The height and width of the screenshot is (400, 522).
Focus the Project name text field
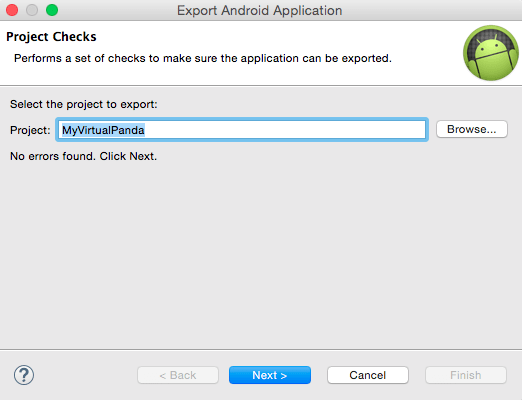(x=242, y=130)
